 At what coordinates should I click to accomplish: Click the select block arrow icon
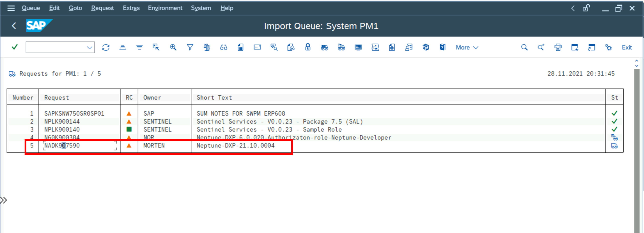156,47
